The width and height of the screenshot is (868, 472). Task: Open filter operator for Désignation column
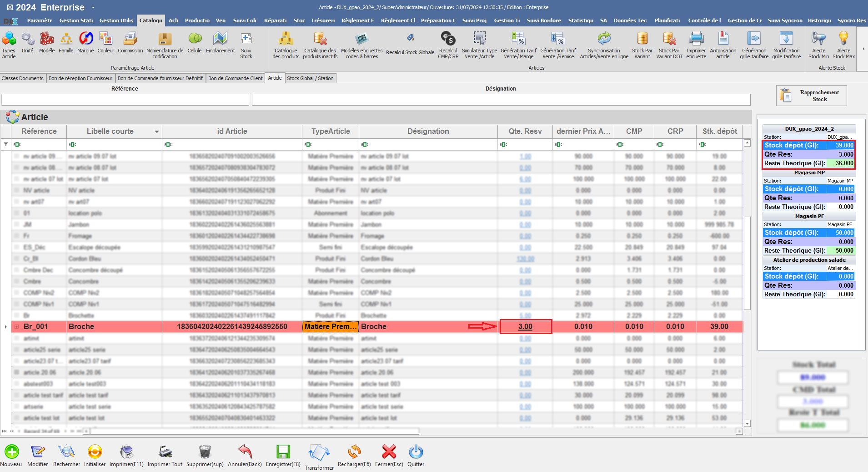click(365, 144)
